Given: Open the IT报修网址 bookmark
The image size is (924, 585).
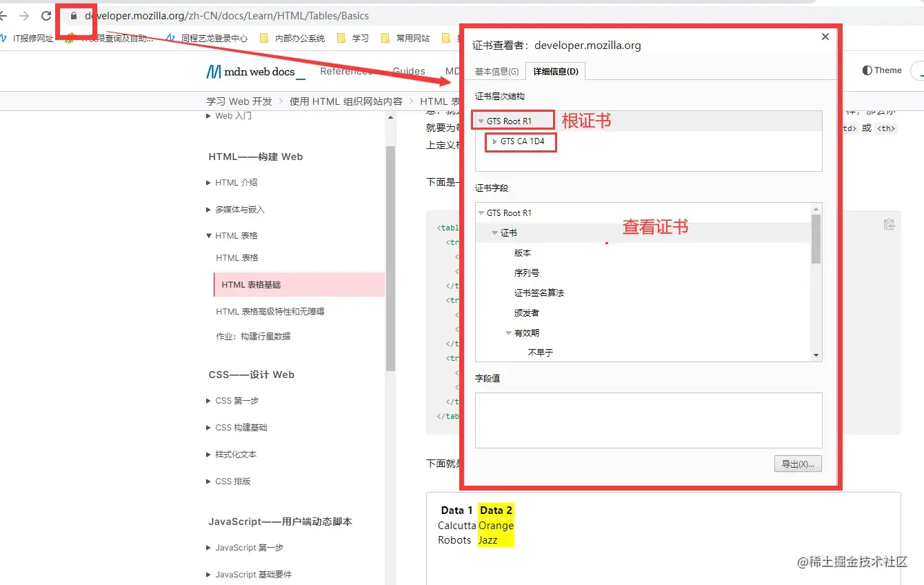Looking at the screenshot, I should [x=27, y=39].
